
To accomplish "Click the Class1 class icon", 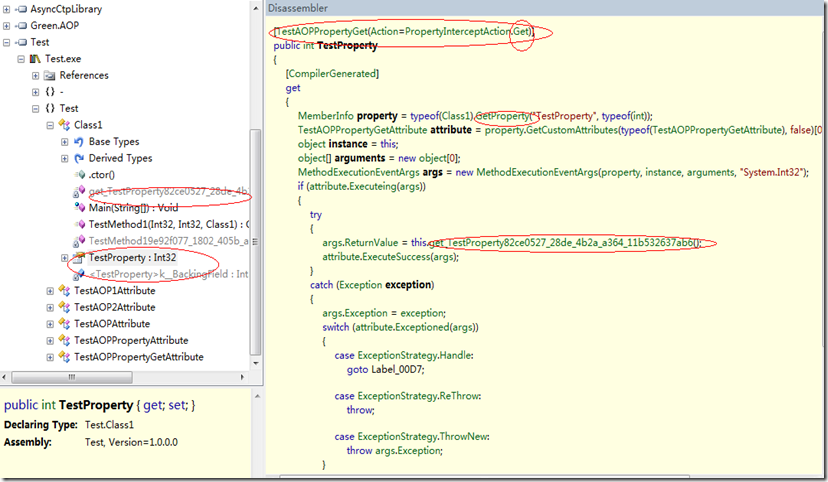I will pos(64,125).
